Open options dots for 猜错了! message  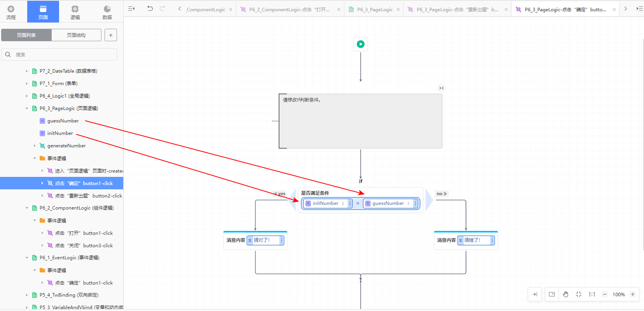pos(492,240)
